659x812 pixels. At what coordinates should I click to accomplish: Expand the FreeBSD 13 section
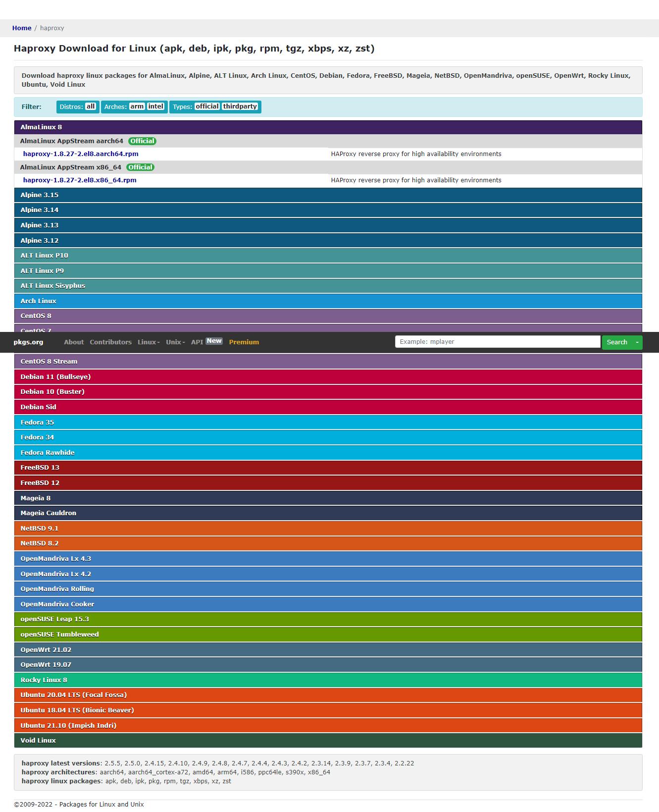tap(328, 468)
